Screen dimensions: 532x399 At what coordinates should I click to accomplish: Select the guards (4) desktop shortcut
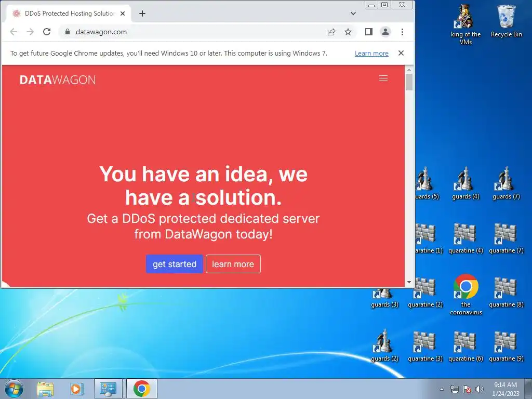click(x=465, y=183)
